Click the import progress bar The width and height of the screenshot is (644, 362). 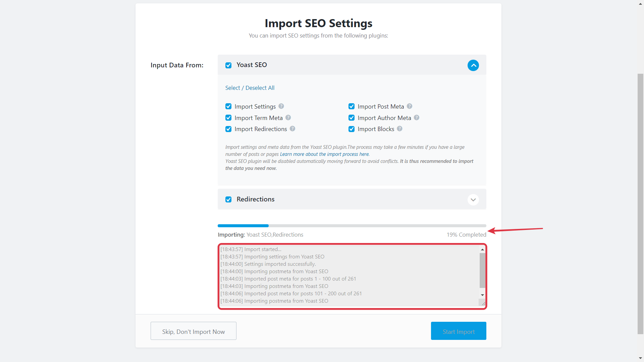352,226
